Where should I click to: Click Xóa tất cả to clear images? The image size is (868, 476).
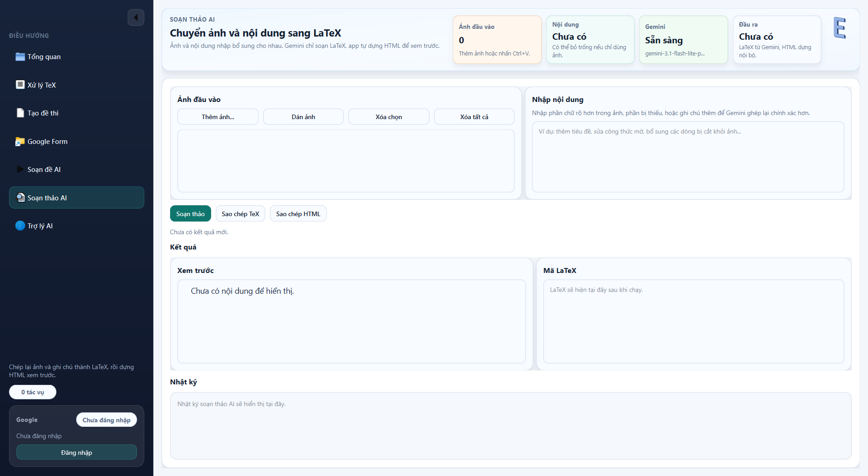click(474, 117)
